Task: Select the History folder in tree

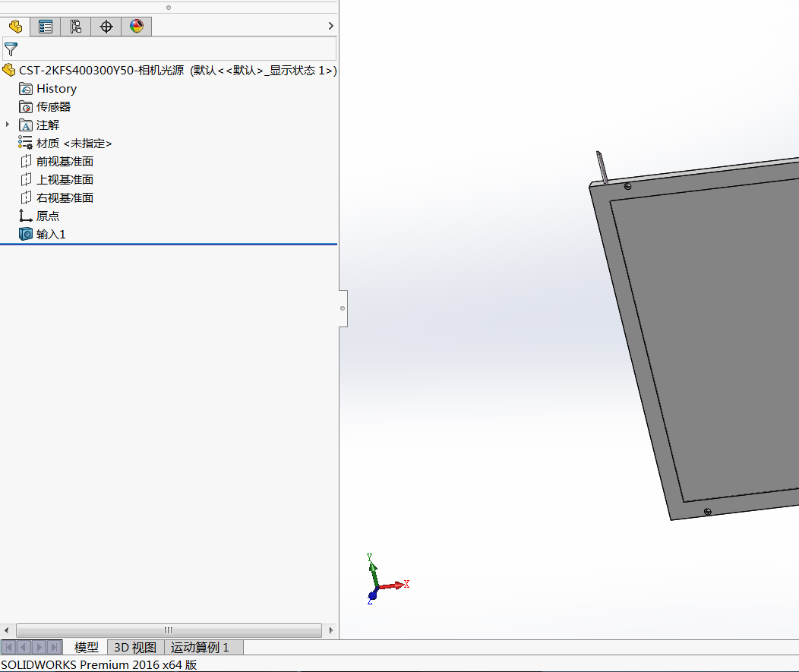Action: (55, 89)
